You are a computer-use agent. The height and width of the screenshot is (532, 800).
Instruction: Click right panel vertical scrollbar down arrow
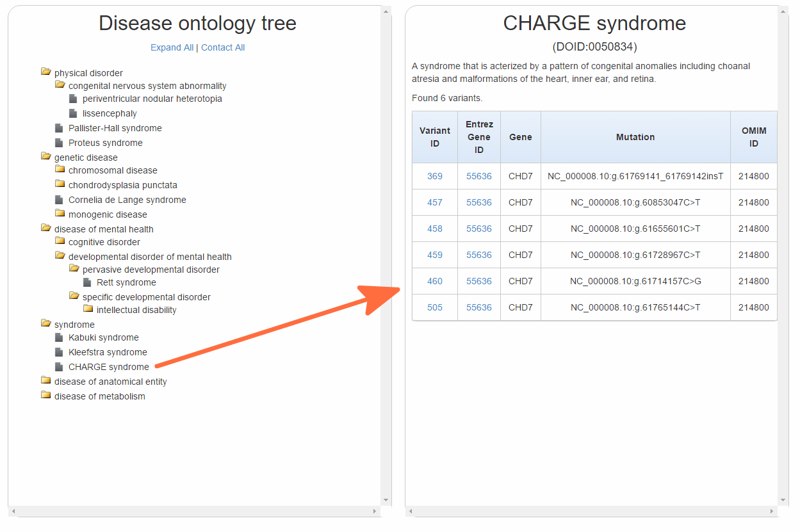coord(783,500)
